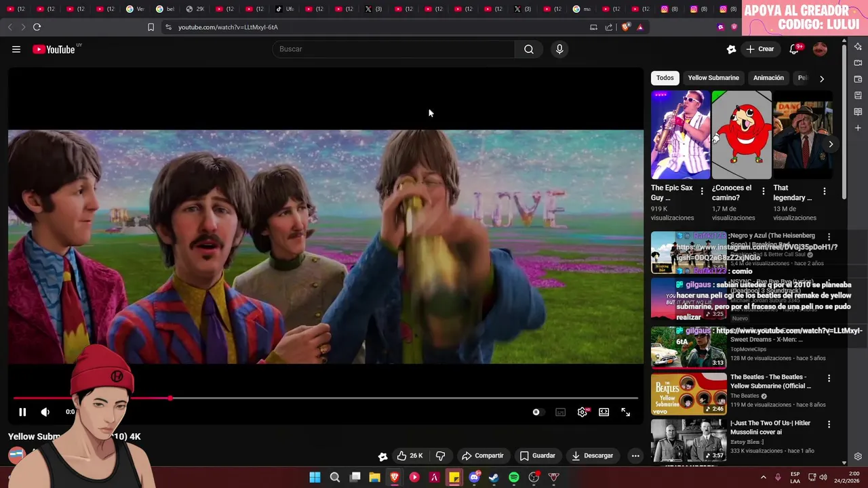868x488 pixels.
Task: Enter full screen mode
Action: (626, 412)
